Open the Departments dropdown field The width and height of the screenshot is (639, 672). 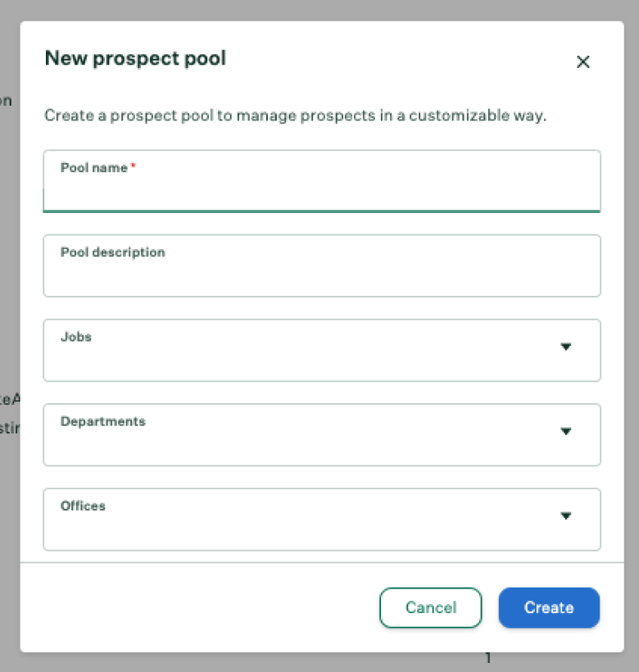point(322,434)
